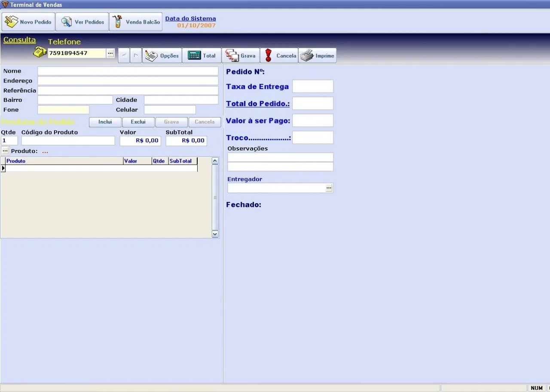
Task: Click the Valor à ser Pago field
Action: point(313,120)
